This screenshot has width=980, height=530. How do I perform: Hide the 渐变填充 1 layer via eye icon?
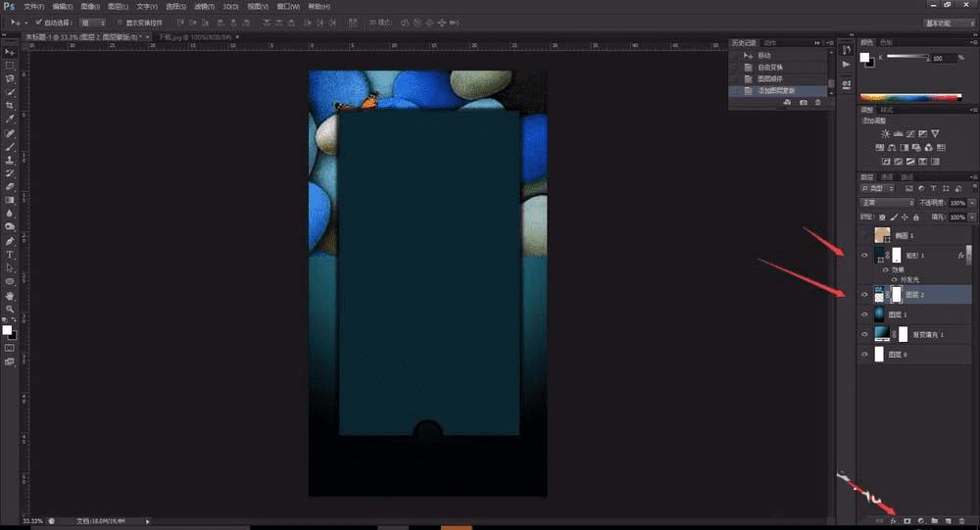click(864, 334)
